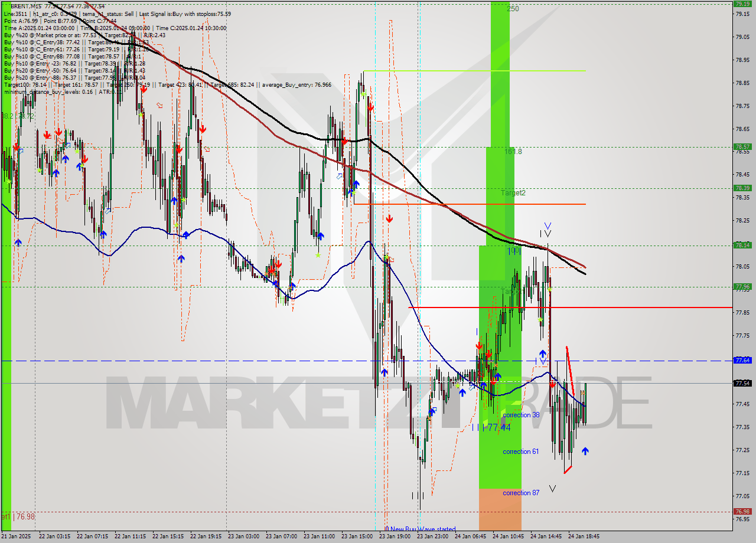Click the 'correction 87' label

(x=520, y=493)
